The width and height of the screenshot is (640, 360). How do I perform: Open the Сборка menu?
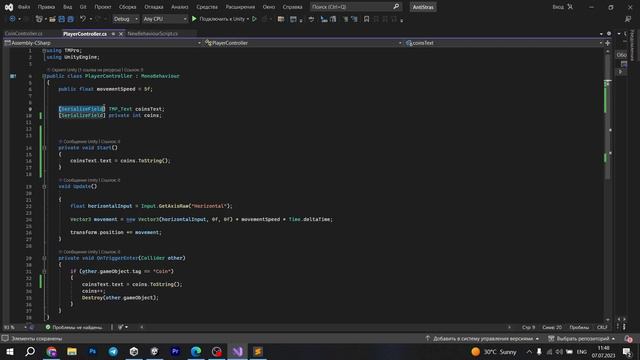pyautogui.click(x=127, y=7)
